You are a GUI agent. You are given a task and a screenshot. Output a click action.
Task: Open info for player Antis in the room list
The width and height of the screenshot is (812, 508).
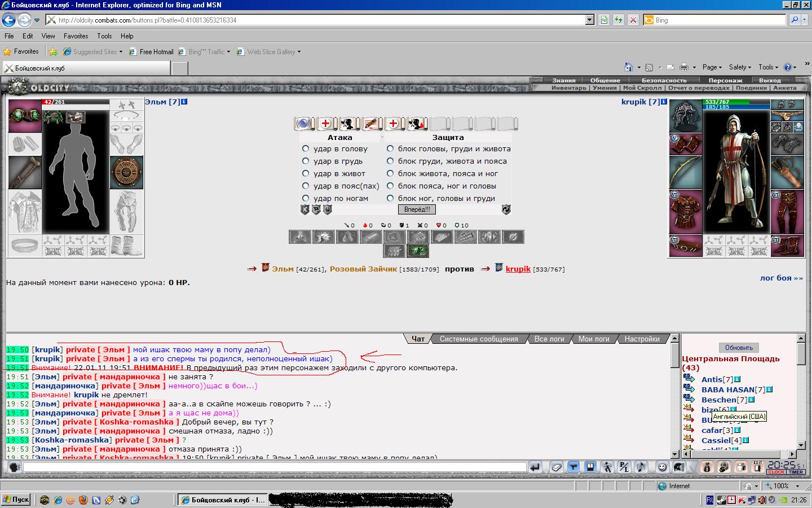pyautogui.click(x=737, y=380)
